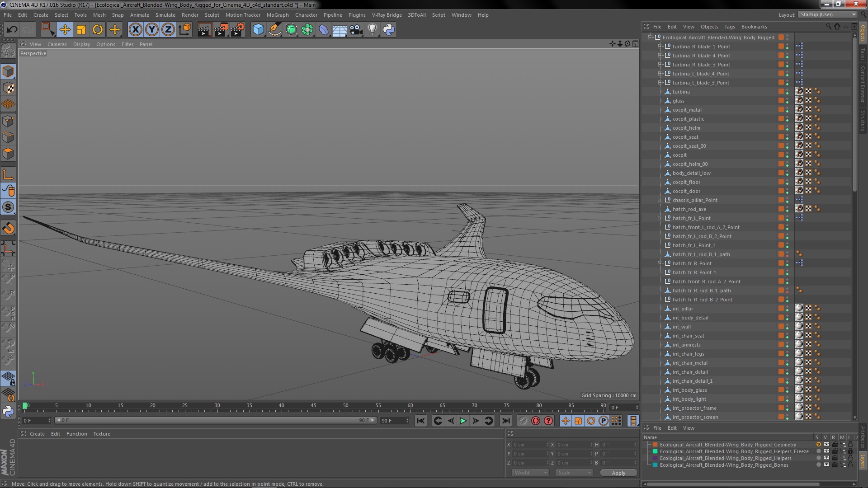Toggle solo for Geometry layer
Image resolution: width=868 pixels, height=488 pixels.
[818, 445]
